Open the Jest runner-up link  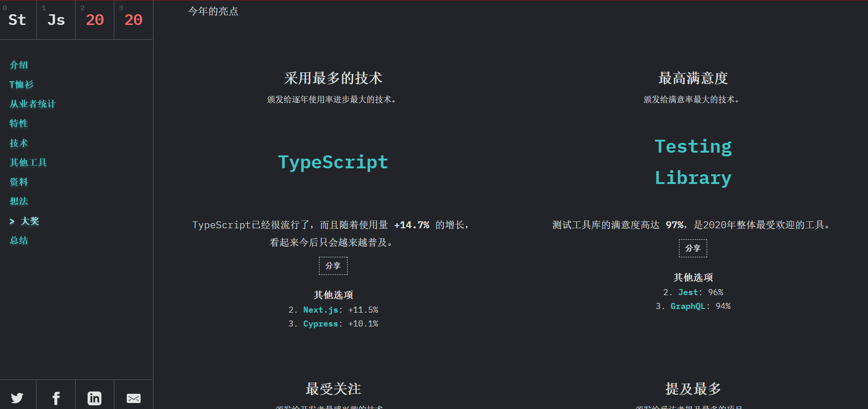coord(688,292)
